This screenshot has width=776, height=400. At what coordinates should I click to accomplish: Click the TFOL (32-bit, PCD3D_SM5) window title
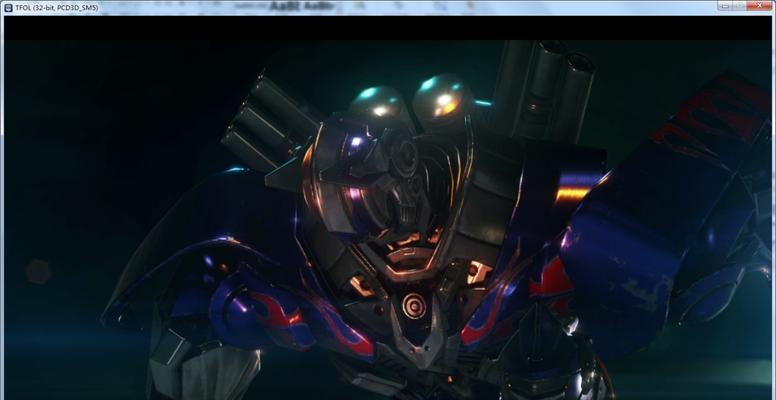click(x=59, y=6)
